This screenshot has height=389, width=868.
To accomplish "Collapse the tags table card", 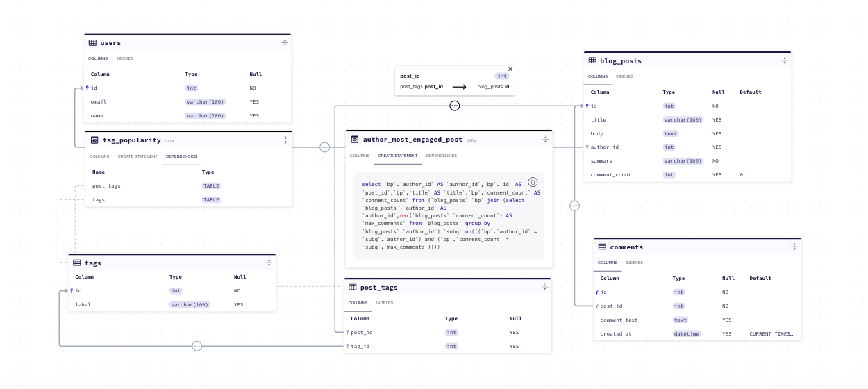I will (269, 263).
